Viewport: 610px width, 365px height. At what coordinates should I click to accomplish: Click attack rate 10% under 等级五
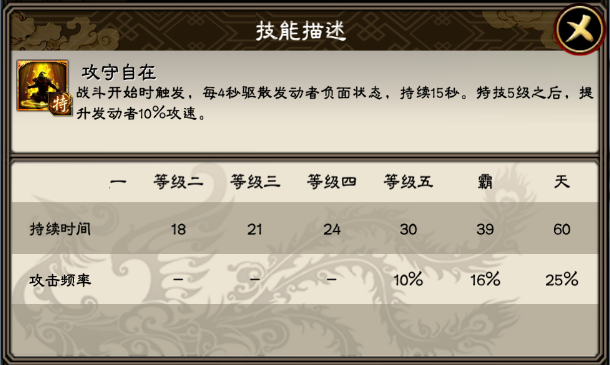[408, 279]
